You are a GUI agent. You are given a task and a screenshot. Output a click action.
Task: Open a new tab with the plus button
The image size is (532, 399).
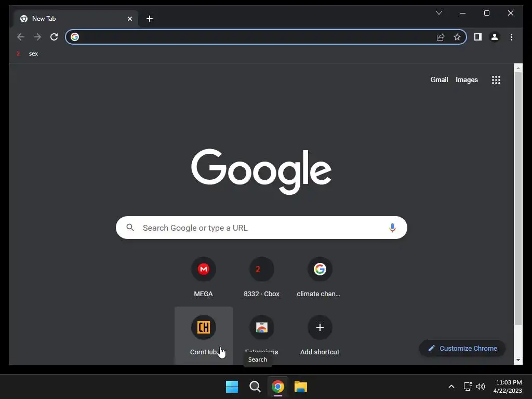tap(150, 19)
